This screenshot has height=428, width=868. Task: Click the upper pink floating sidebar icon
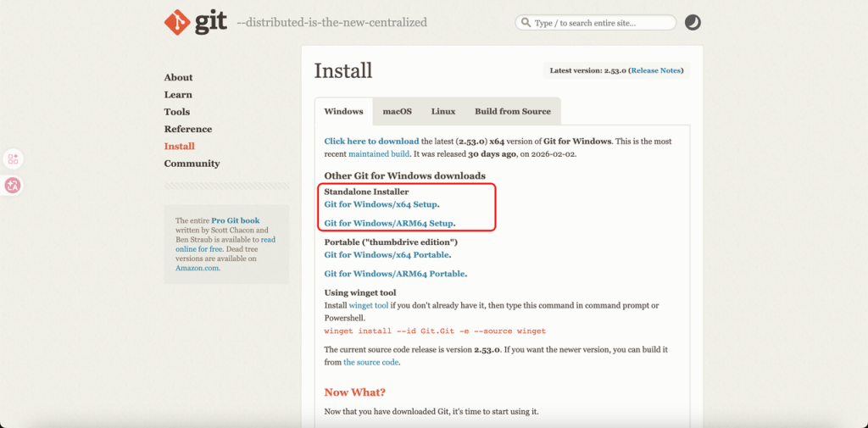pos(13,159)
